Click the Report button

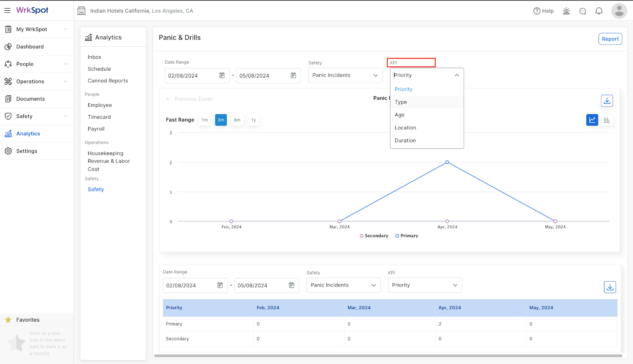pos(610,39)
